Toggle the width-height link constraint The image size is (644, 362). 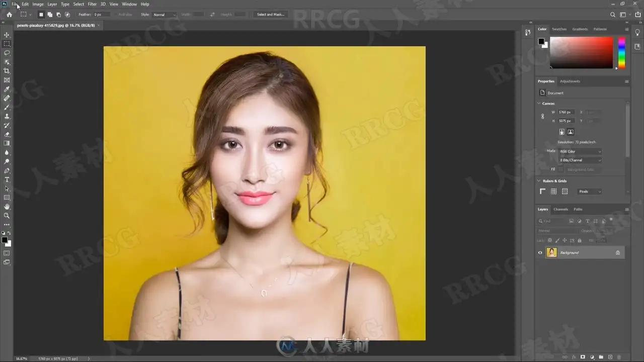pyautogui.click(x=542, y=116)
